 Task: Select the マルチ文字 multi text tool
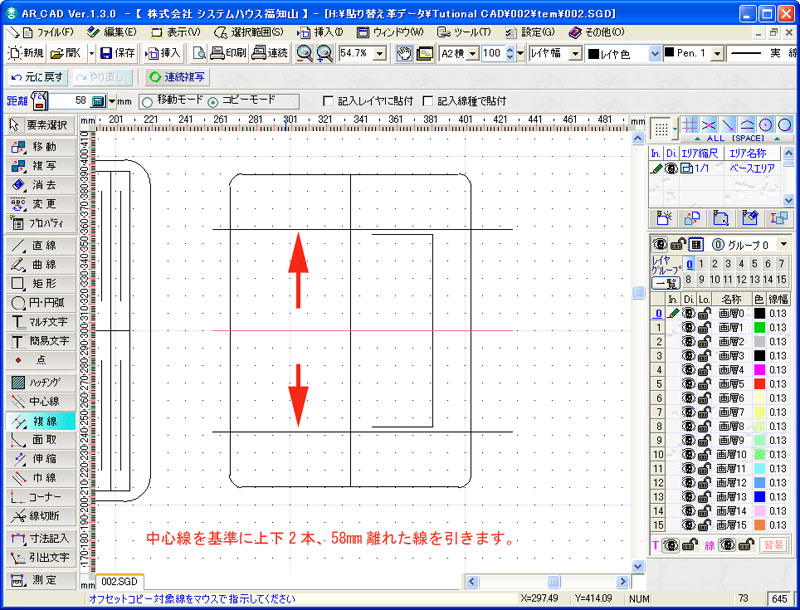pos(41,322)
